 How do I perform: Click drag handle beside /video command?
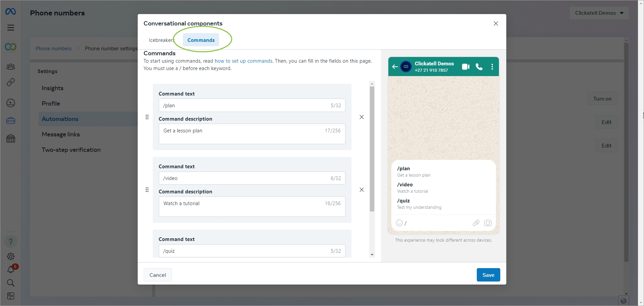pos(147,190)
